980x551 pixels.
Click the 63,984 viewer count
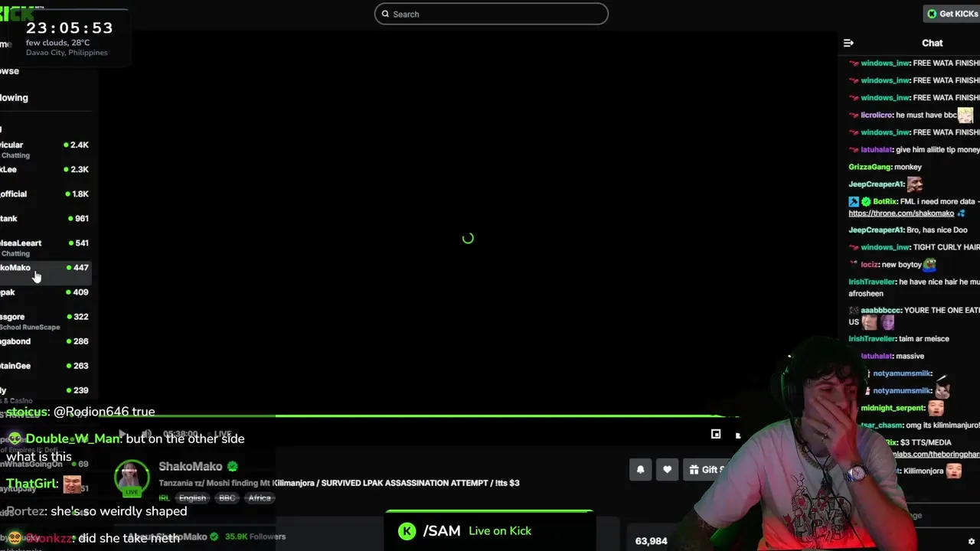point(651,541)
